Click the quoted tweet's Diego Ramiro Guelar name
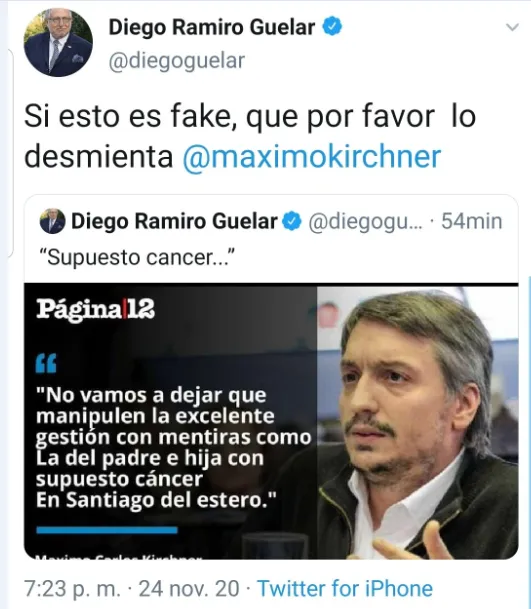The image size is (531, 609). click(174, 221)
